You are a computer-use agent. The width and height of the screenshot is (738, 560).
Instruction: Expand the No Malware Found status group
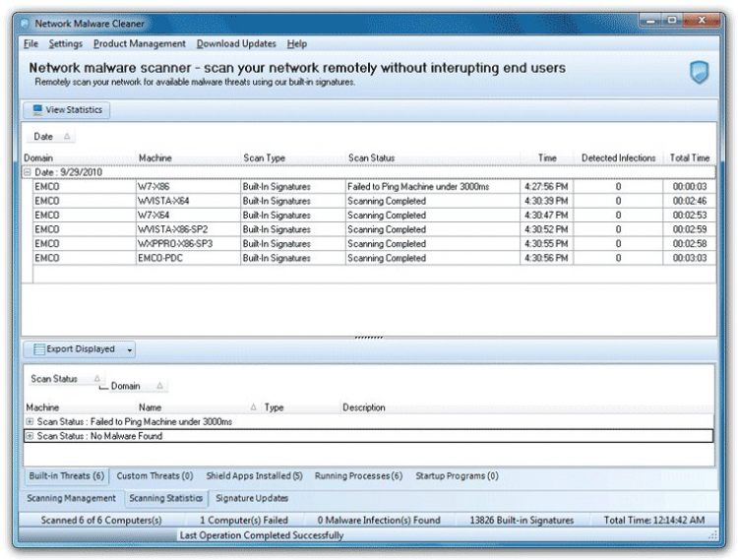(30, 436)
